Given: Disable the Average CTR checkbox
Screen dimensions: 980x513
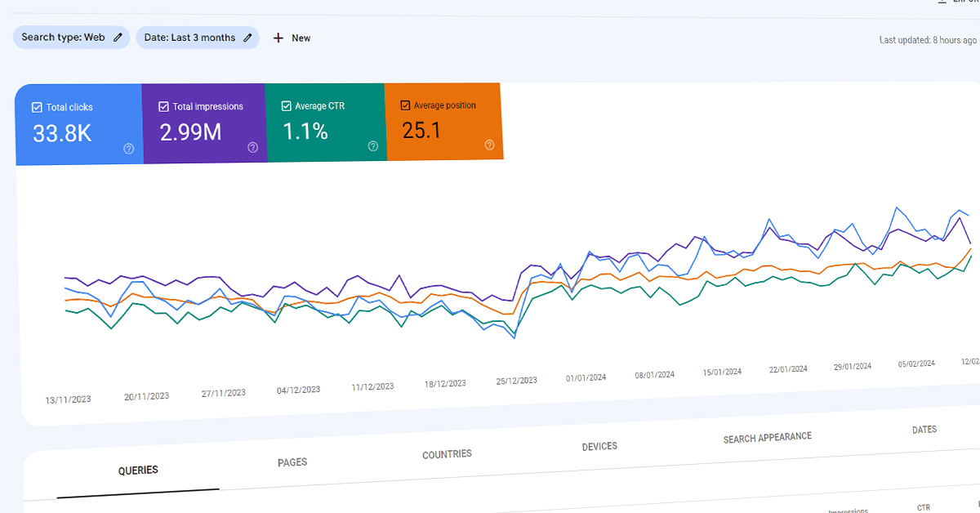Looking at the screenshot, I should 286,105.
